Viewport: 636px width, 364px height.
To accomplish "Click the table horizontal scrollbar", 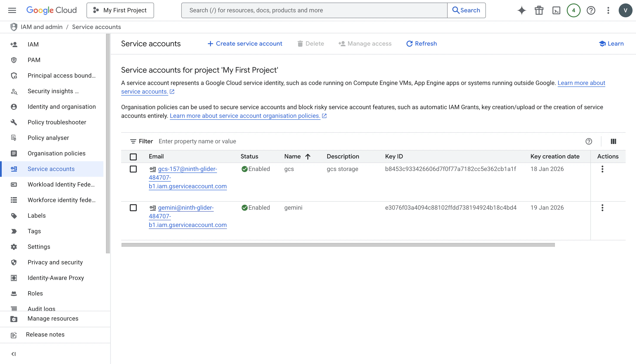I will 338,245.
